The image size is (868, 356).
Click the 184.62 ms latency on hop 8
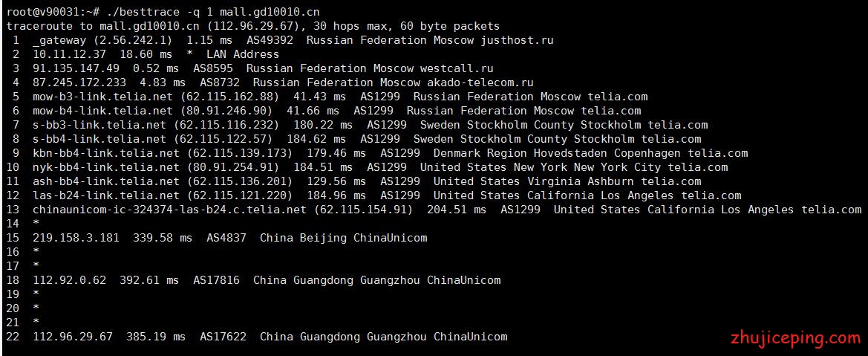click(312, 139)
